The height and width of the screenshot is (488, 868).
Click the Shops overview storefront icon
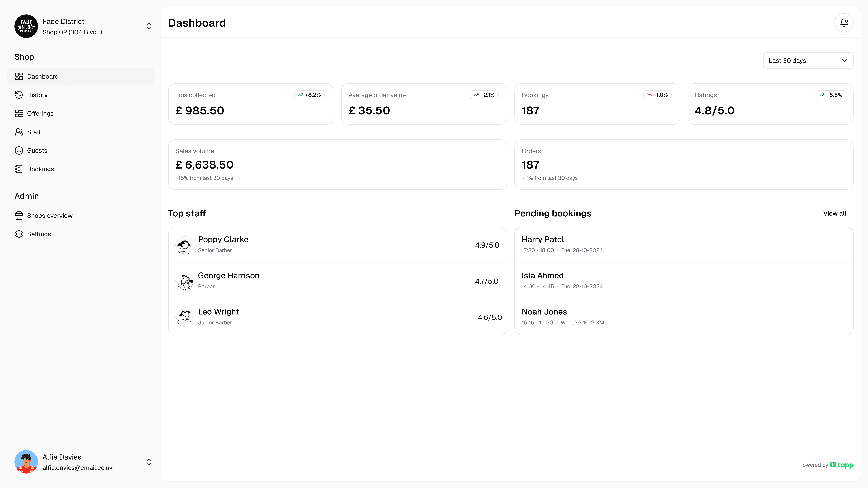tap(19, 216)
